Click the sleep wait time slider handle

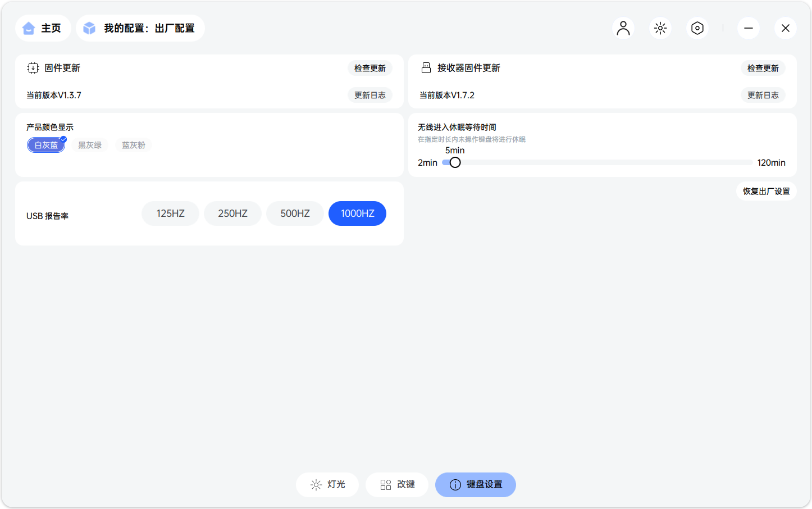pos(455,162)
